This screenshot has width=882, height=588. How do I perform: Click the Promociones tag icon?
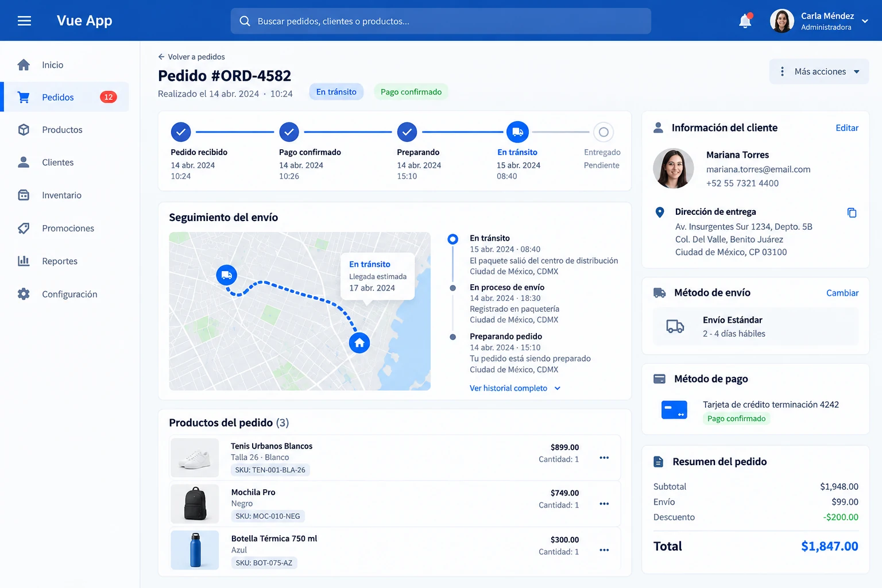(24, 228)
